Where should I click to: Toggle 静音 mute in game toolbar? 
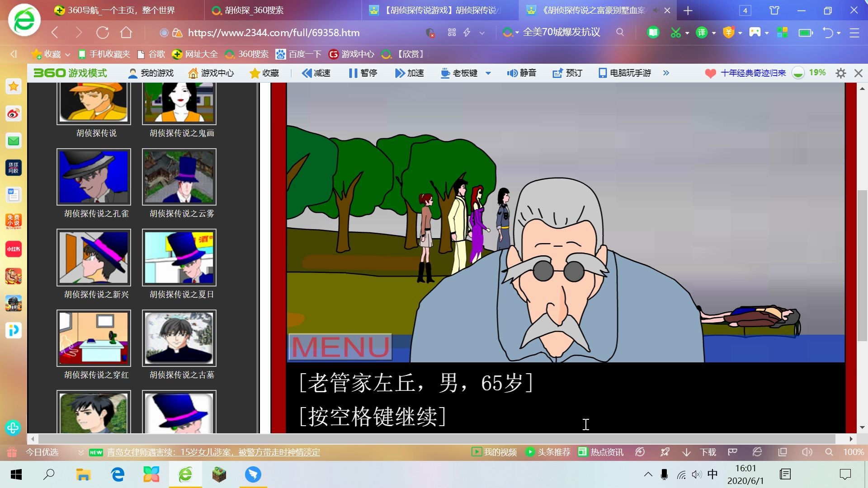[x=521, y=73]
